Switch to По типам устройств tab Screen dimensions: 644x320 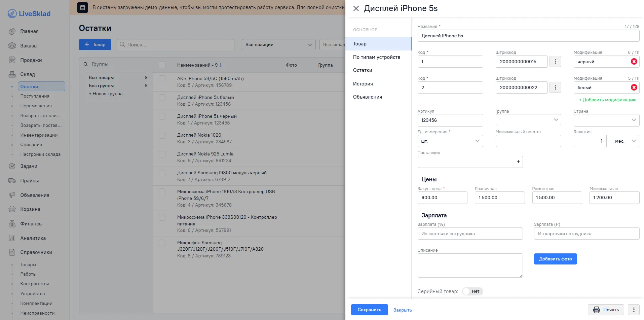pyautogui.click(x=377, y=57)
